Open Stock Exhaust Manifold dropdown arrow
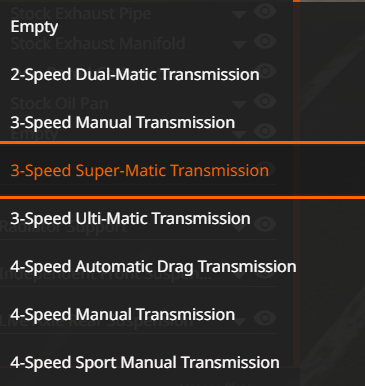 click(x=239, y=44)
